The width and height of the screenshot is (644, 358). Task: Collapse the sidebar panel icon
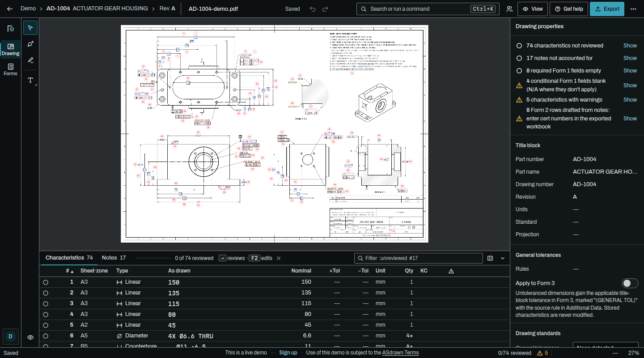(x=11, y=29)
